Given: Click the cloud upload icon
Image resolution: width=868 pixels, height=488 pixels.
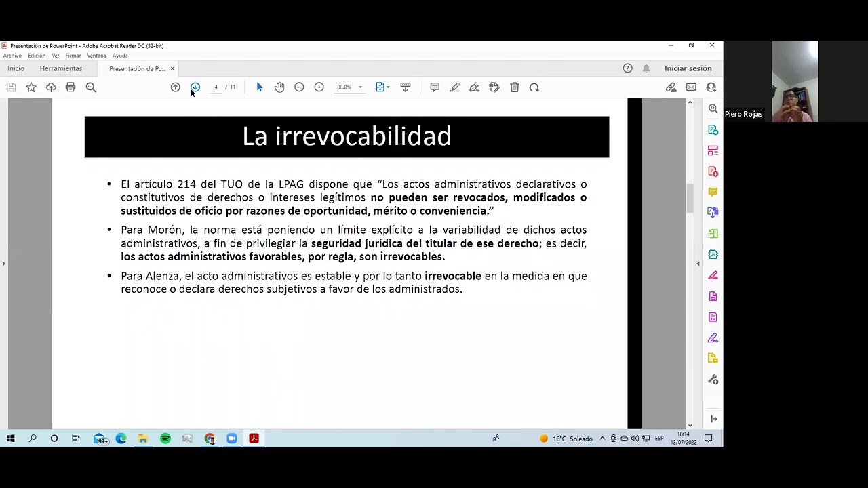Looking at the screenshot, I should point(51,87).
